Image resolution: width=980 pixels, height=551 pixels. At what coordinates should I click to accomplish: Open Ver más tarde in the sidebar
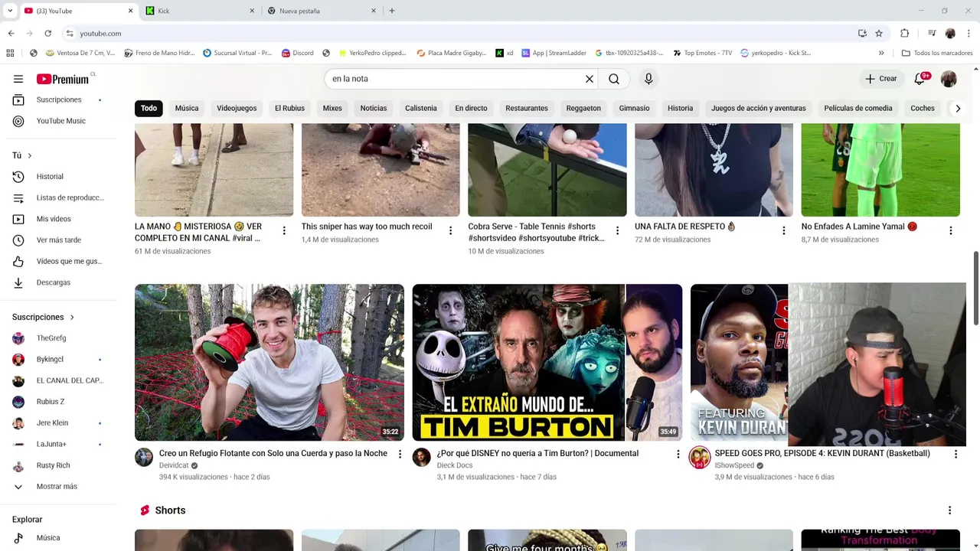pos(58,240)
